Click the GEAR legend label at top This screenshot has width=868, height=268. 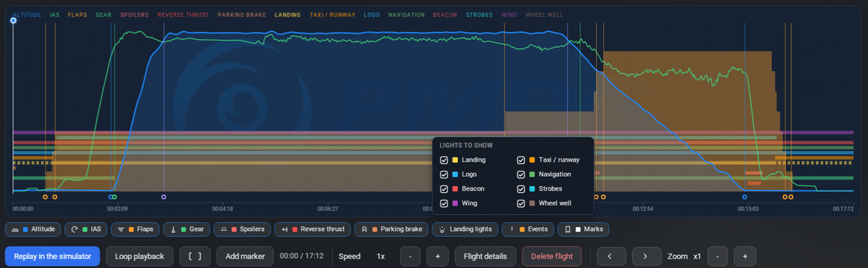(103, 14)
